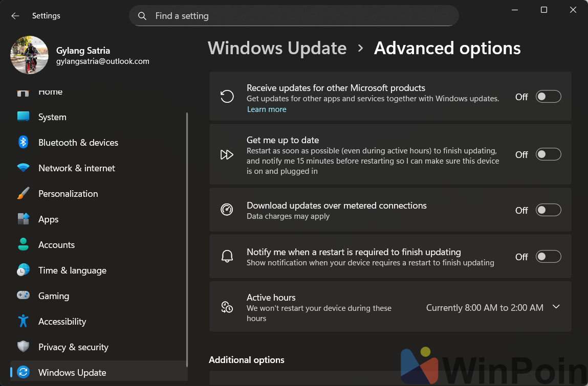Click the Privacy & security shield icon
This screenshot has width=588, height=386.
coord(23,346)
